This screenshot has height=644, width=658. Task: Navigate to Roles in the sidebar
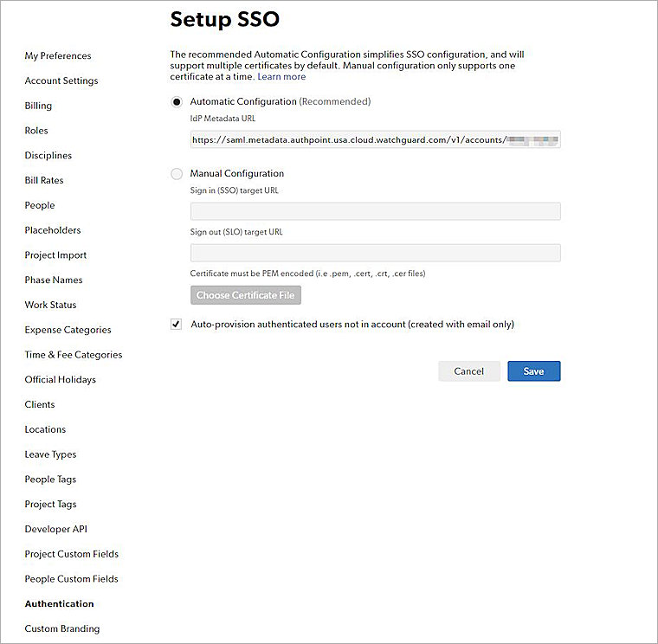[x=36, y=131]
